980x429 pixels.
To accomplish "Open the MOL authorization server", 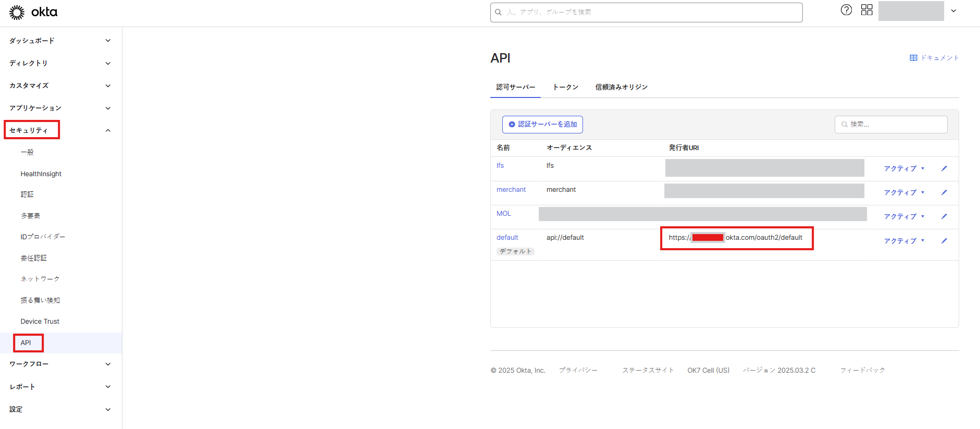I will pos(504,213).
